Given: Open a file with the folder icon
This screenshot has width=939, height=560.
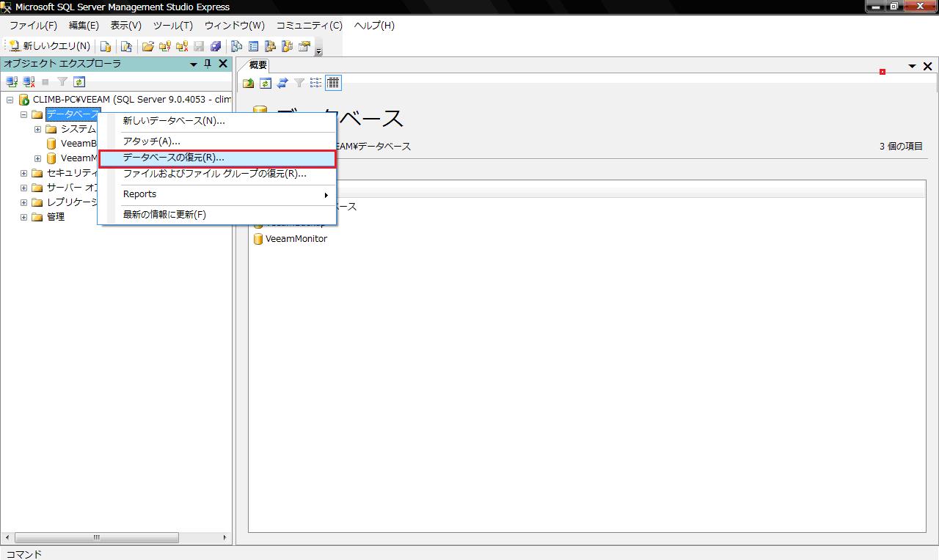Looking at the screenshot, I should (x=148, y=46).
